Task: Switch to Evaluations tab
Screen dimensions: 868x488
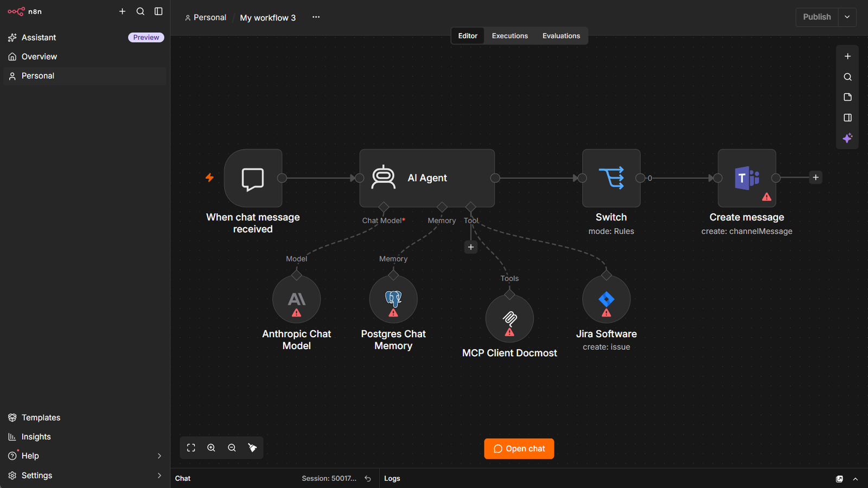Action: point(561,36)
